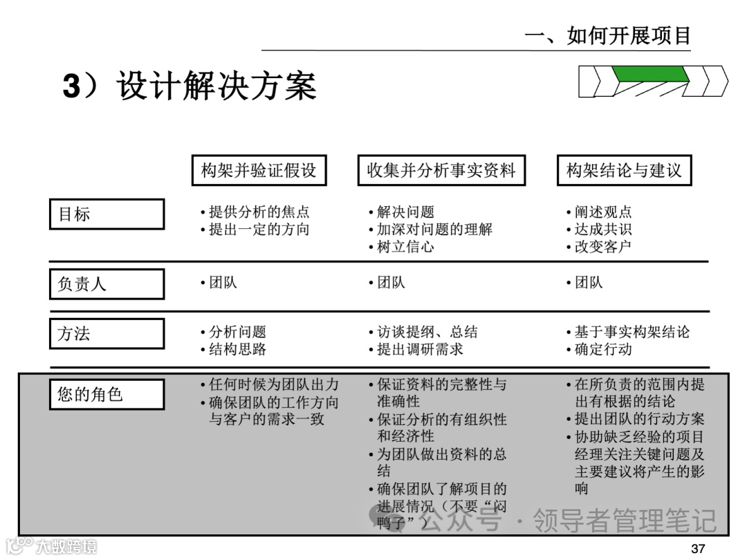Click bullet 提出团队的行动方案
The height and width of the screenshot is (560, 747).
click(636, 419)
